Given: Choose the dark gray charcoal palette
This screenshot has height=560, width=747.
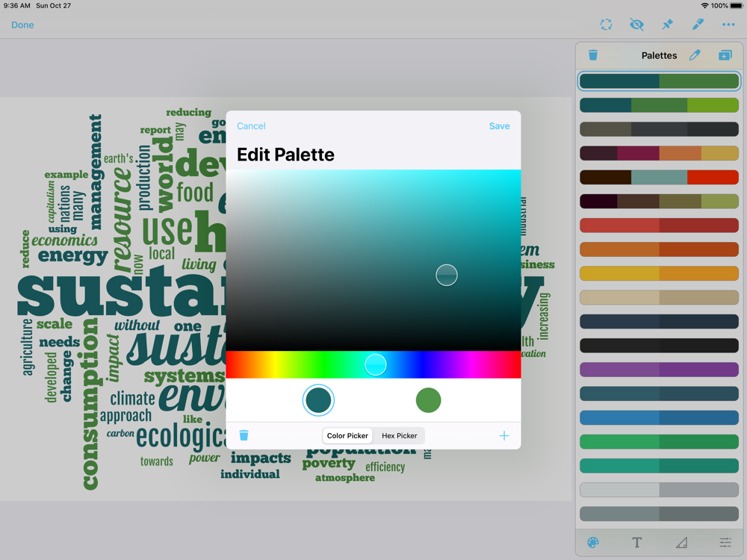Looking at the screenshot, I should click(660, 129).
